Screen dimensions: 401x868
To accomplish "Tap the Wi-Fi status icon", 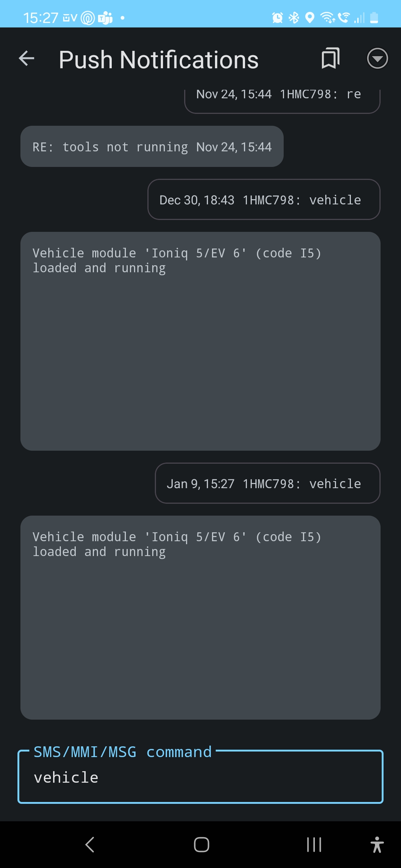I will pos(327,17).
